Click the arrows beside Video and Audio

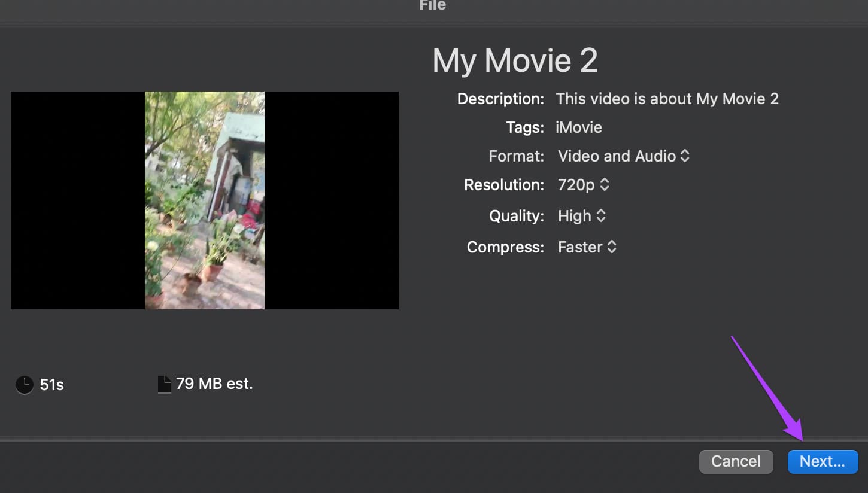(x=685, y=156)
